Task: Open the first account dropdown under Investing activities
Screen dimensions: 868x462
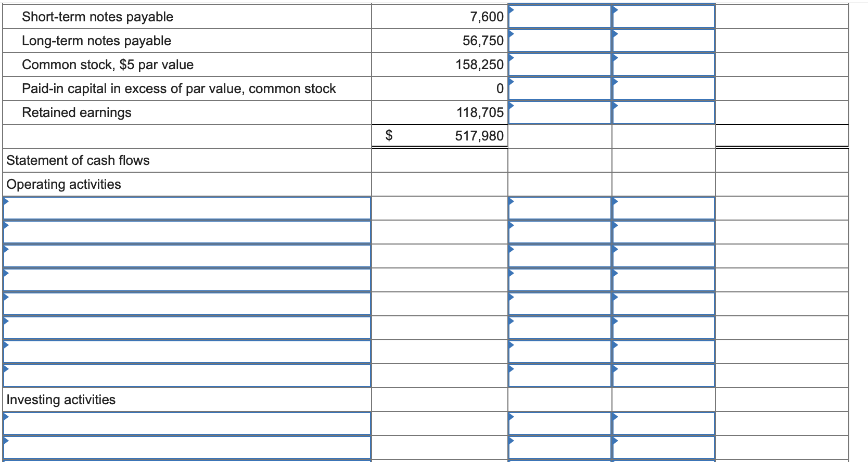Action: coord(187,423)
